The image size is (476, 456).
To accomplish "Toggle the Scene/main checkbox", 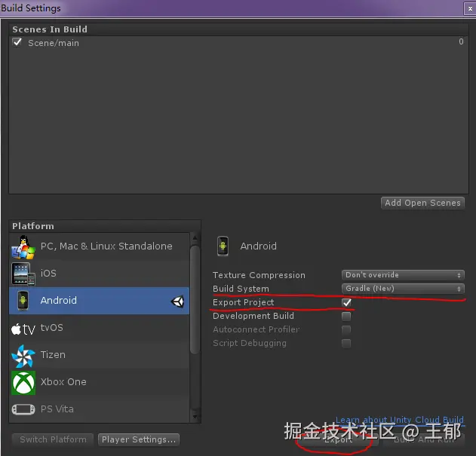I will pos(17,42).
